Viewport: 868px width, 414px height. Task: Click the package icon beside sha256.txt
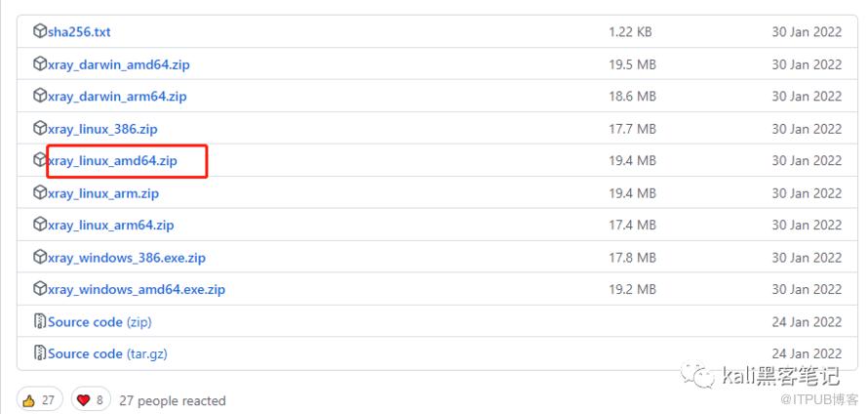pyautogui.click(x=40, y=32)
